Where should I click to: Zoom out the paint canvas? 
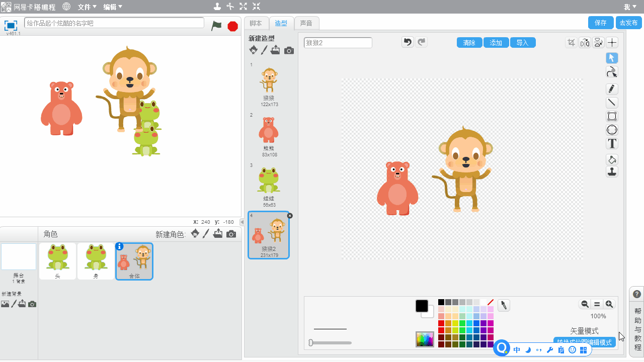(x=585, y=304)
